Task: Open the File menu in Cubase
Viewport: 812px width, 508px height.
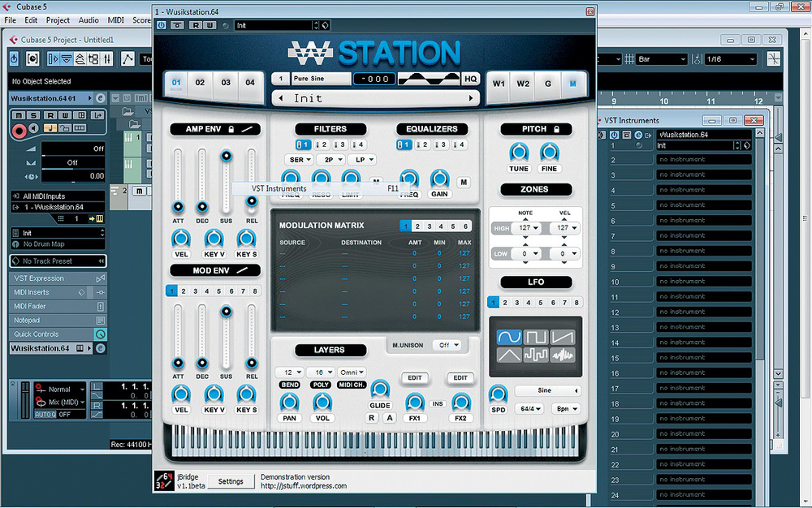Action: pos(10,20)
